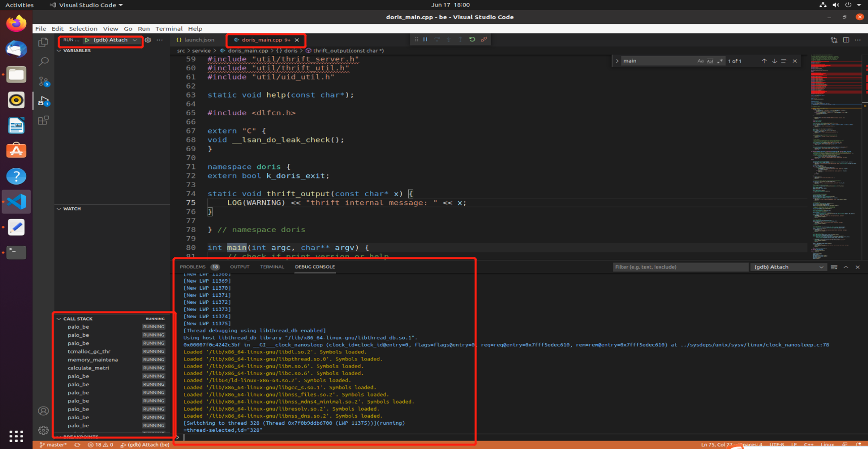Click the doris_main.cpp breadcrumb segment
This screenshot has width=868, height=449.
(x=248, y=51)
